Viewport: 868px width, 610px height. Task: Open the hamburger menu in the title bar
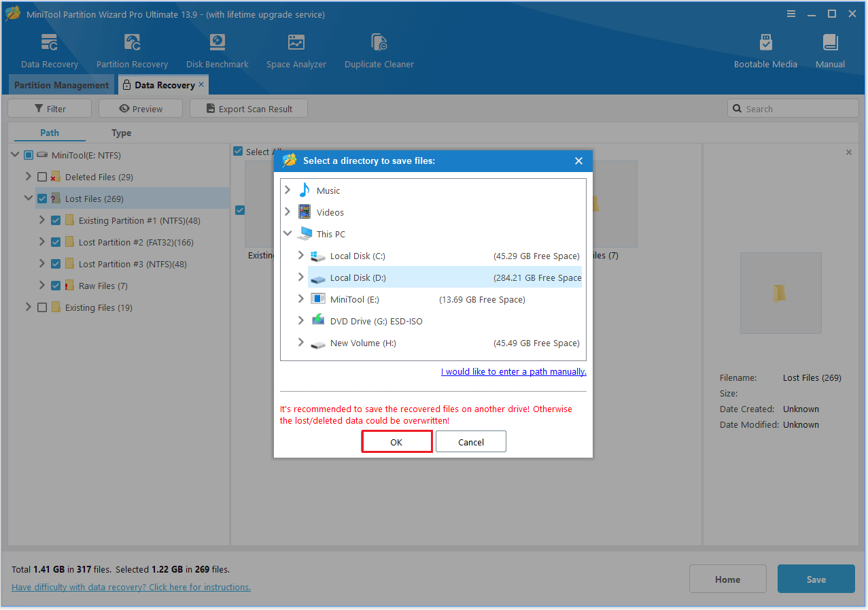pyautogui.click(x=791, y=14)
